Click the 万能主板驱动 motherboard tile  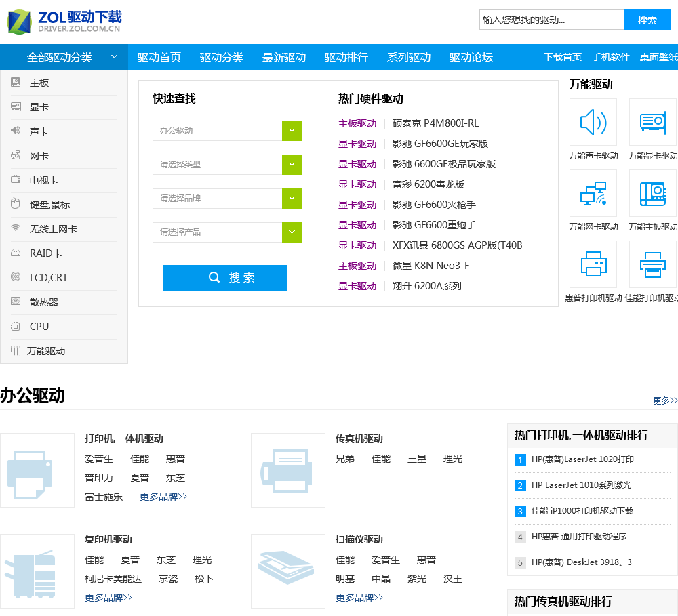(653, 193)
